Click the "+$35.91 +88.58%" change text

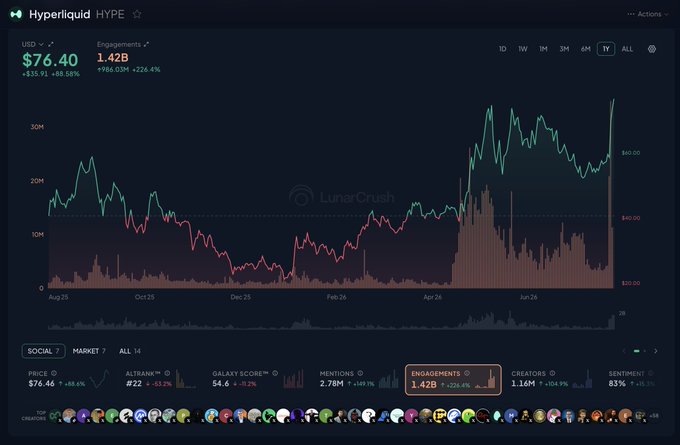(51, 74)
